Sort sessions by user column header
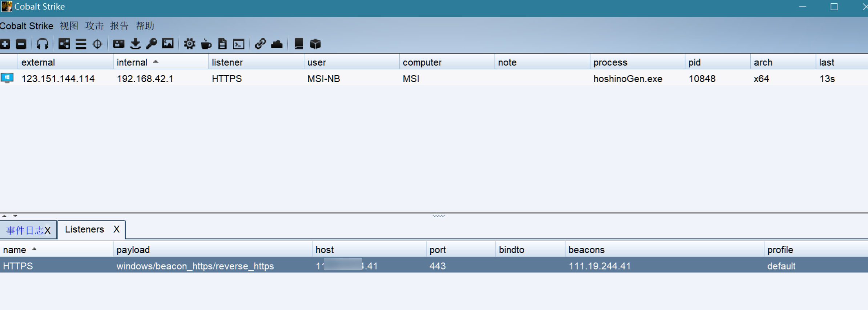The height and width of the screenshot is (310, 868). pos(352,62)
